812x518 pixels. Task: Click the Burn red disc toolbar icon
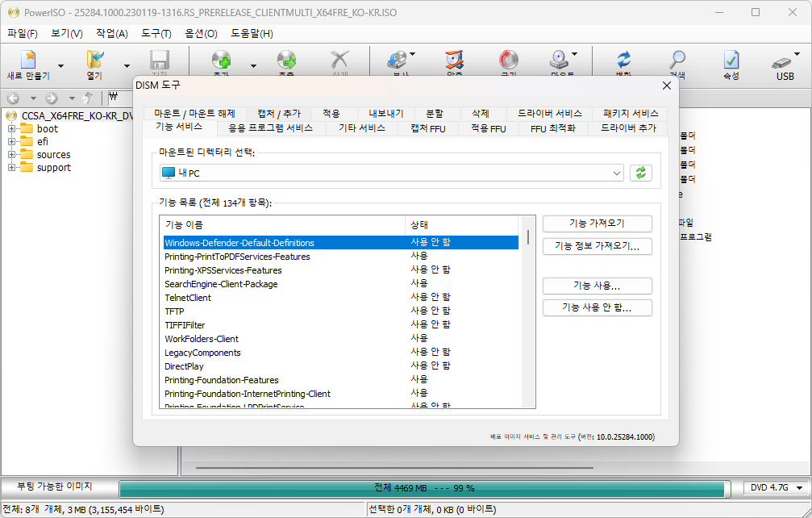pos(509,60)
